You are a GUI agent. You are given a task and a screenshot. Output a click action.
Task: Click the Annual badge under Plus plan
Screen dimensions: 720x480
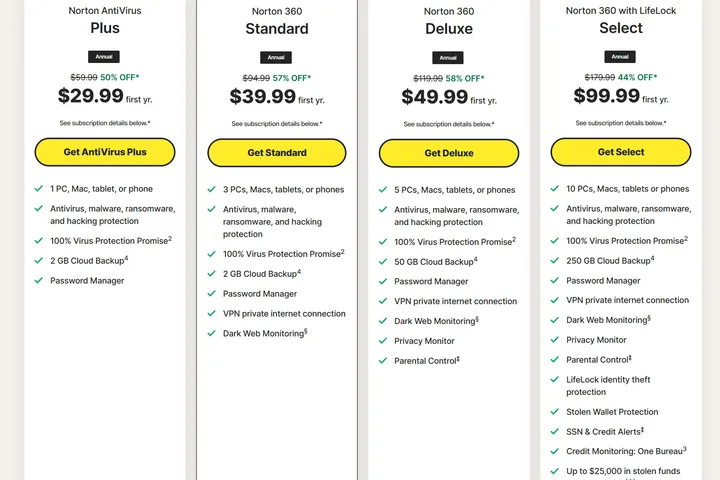(x=105, y=57)
